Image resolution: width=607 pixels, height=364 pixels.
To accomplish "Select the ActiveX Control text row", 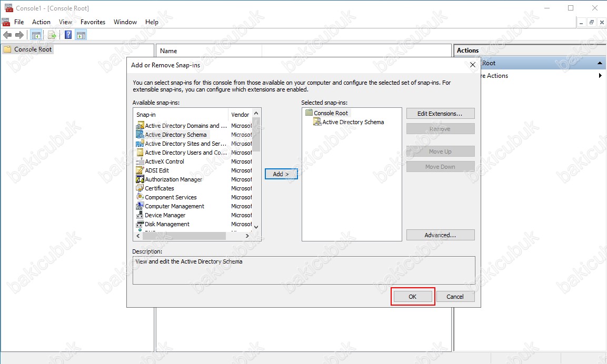I will click(165, 161).
